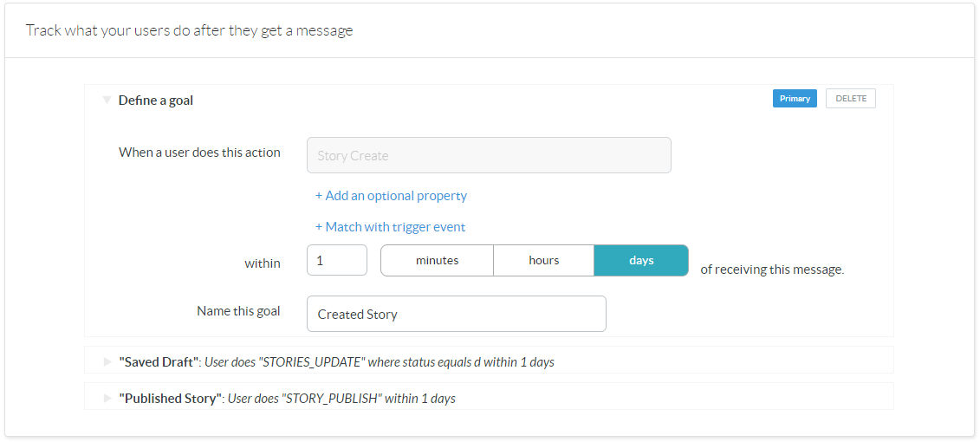This screenshot has width=980, height=442.
Task: Collapse the Define a goal triangle
Action: tap(107, 101)
